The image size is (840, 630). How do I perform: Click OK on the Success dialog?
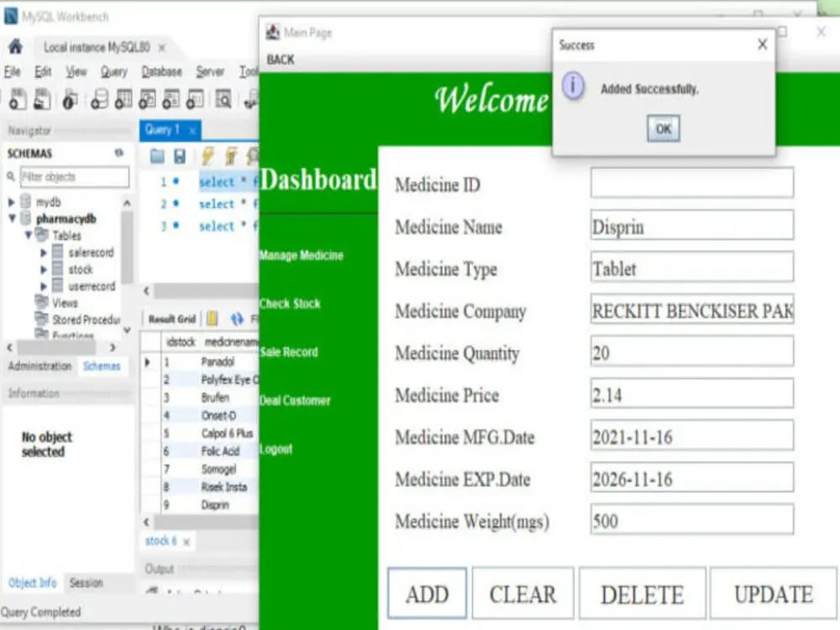(x=663, y=128)
